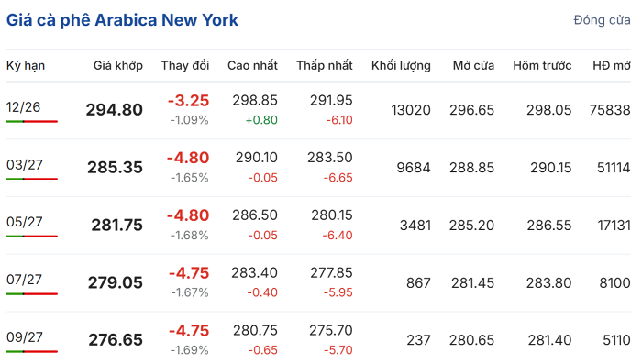
Task: Sort by Thay đổi column header
Action: tap(185, 65)
